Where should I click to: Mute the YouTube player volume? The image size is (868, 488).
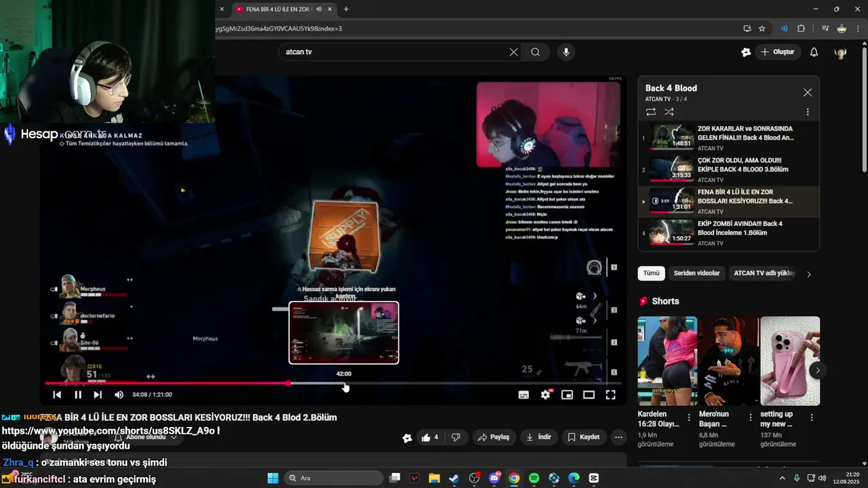click(119, 394)
